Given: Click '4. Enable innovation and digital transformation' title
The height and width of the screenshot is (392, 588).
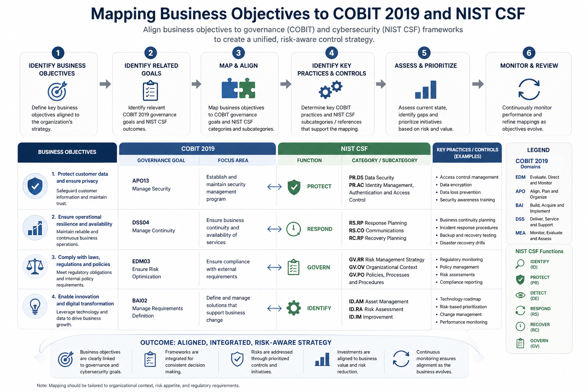Looking at the screenshot, I should [83, 300].
